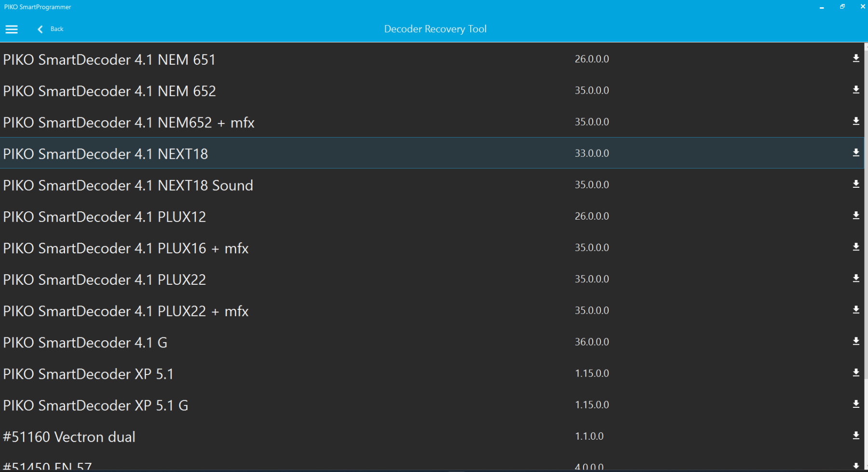Click version 1.1.0.0 of Vectron dual
Viewport: 868px width, 472px height.
click(589, 436)
